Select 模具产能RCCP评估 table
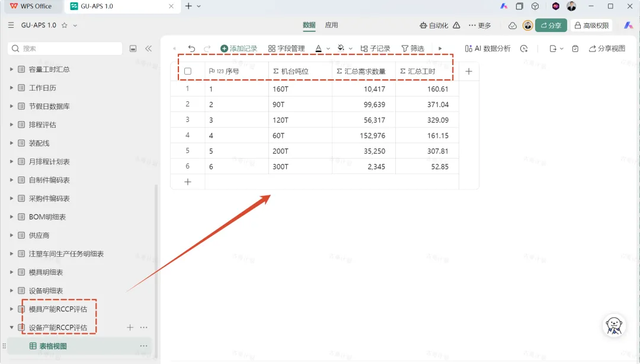 tap(57, 309)
